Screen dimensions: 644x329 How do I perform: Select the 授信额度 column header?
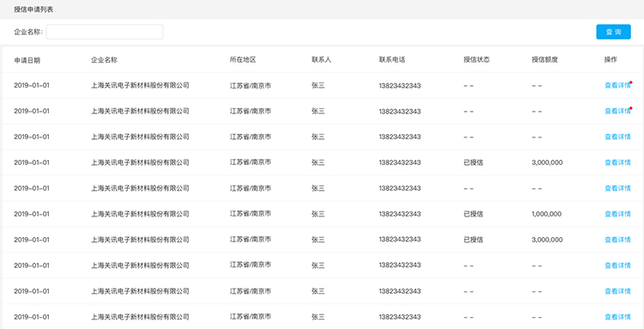[x=544, y=60]
